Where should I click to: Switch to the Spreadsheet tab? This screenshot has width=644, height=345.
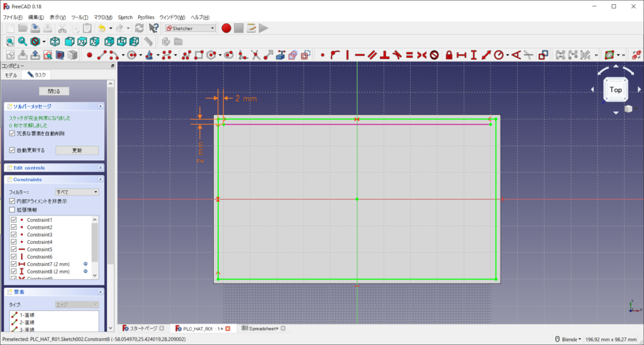[x=264, y=329]
